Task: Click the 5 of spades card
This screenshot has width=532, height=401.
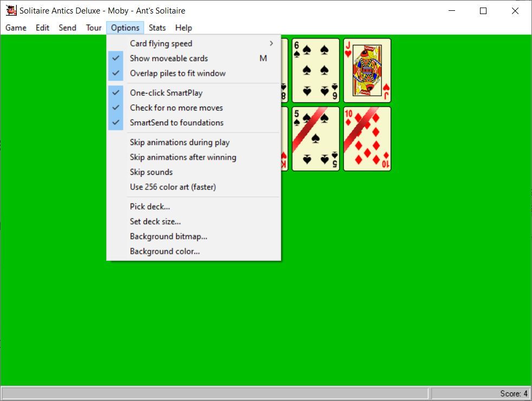Action: pyautogui.click(x=315, y=139)
